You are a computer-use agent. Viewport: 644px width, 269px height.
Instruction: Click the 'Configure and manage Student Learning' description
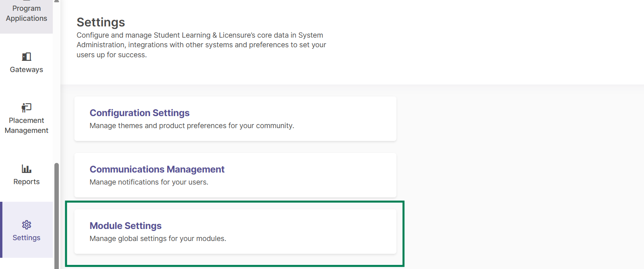(201, 45)
